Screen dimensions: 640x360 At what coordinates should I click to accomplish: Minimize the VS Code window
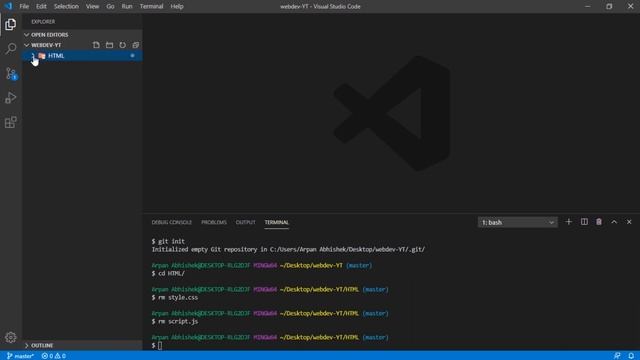click(x=588, y=7)
